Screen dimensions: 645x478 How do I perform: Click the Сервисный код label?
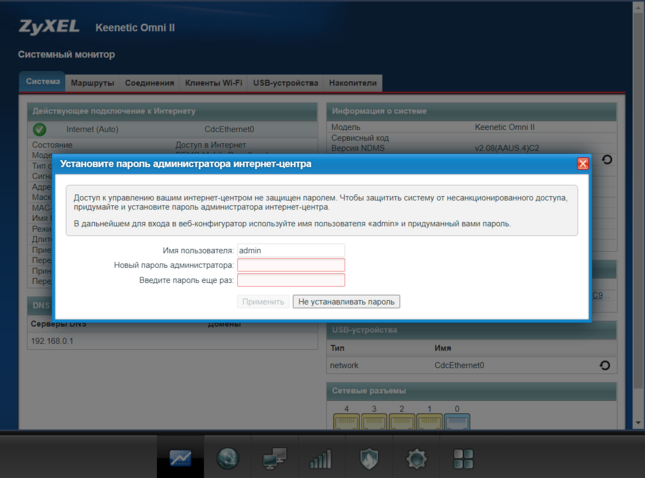tap(360, 138)
